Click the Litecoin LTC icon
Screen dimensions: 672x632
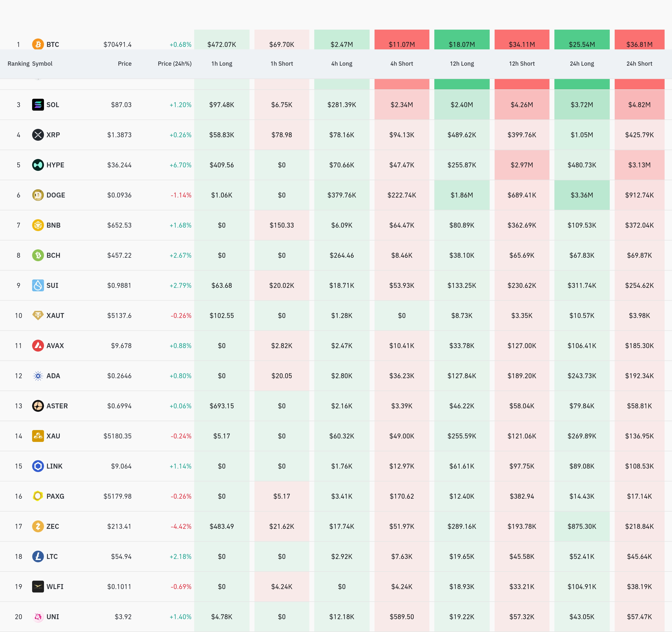point(38,556)
